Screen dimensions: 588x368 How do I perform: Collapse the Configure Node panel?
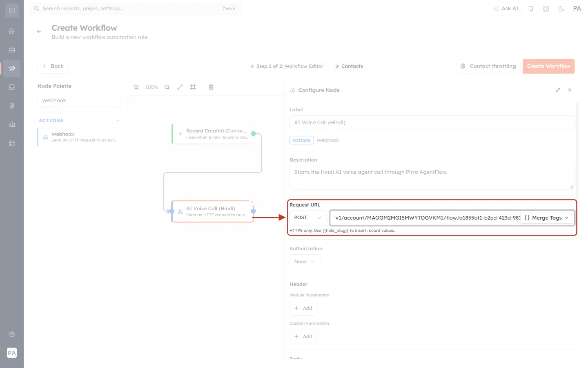point(558,90)
